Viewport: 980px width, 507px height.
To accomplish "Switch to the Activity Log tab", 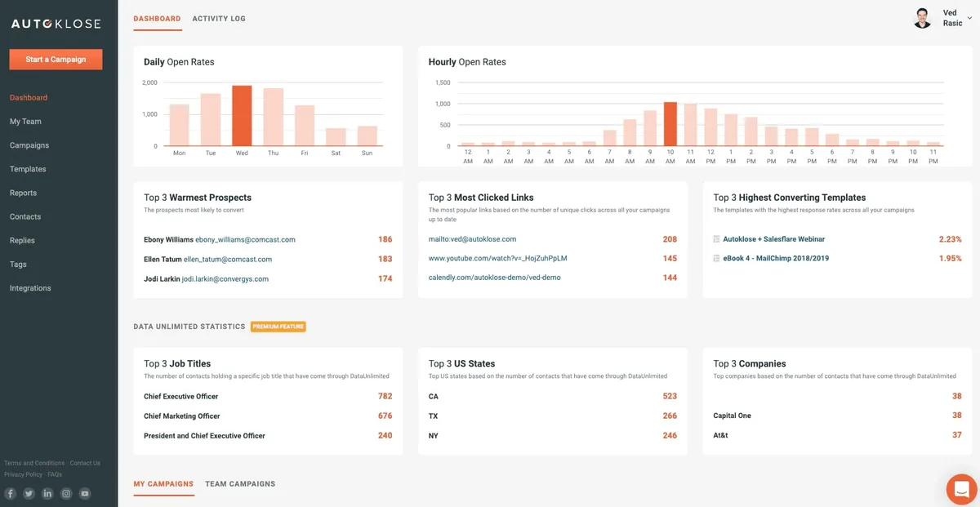I will click(218, 17).
